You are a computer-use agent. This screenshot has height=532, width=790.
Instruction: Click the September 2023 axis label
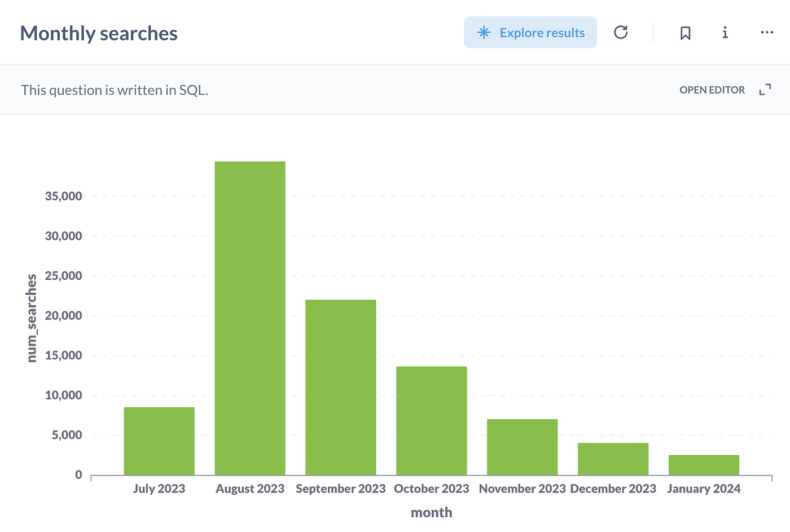(x=341, y=489)
